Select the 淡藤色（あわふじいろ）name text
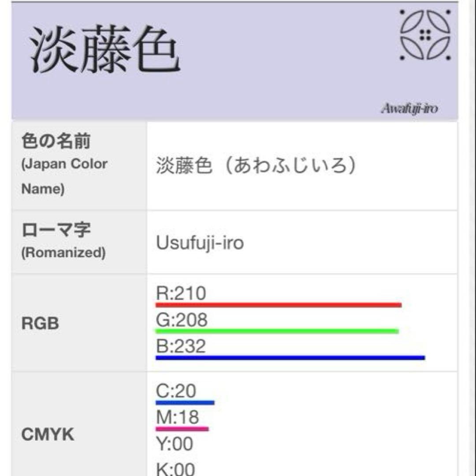Image resolution: width=476 pixels, height=476 pixels. click(256, 167)
